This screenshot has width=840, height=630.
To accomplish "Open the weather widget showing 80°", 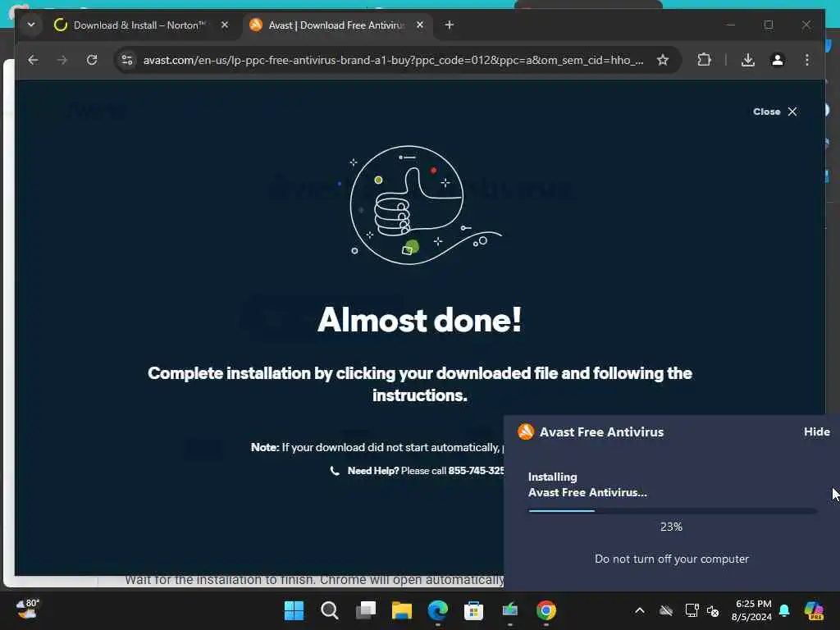I will 27,609.
